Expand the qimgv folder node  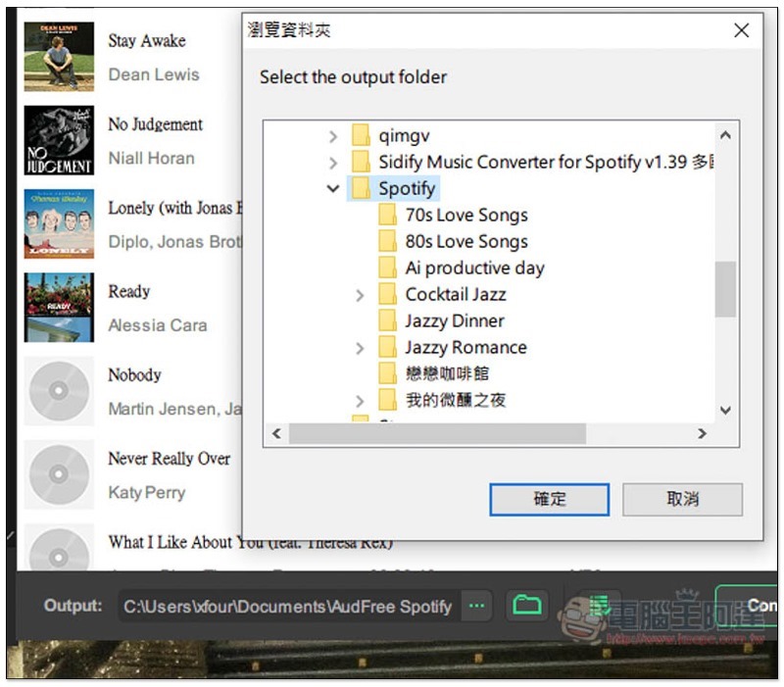pos(333,136)
